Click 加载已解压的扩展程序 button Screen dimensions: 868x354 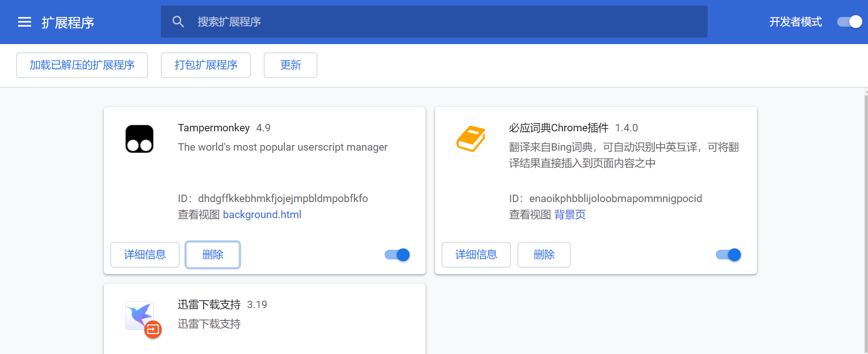point(82,65)
